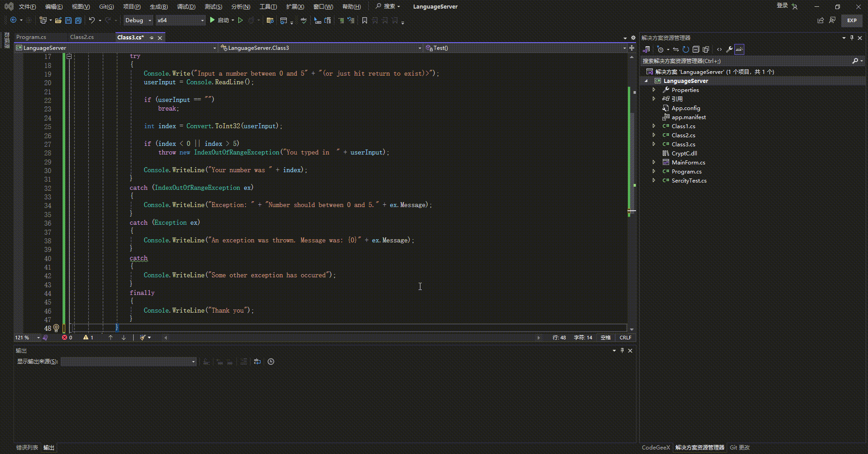Click the Navigate Backward arrow icon
Screen dimensions: 868x454
[x=14, y=20]
